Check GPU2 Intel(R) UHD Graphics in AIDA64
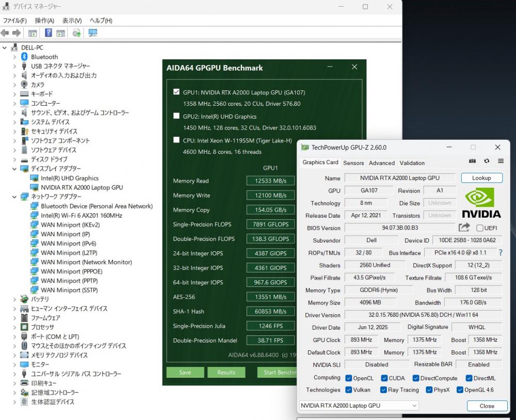The width and height of the screenshot is (516, 420). (x=176, y=116)
